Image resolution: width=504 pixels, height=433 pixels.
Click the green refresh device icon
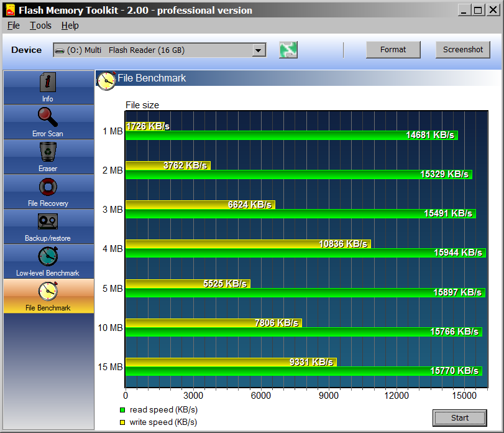coord(288,50)
